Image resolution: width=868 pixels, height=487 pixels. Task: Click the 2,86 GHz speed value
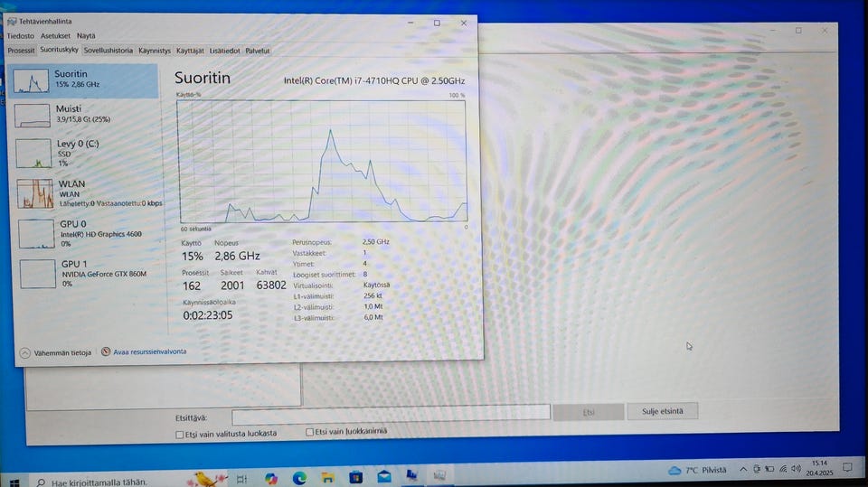point(237,256)
